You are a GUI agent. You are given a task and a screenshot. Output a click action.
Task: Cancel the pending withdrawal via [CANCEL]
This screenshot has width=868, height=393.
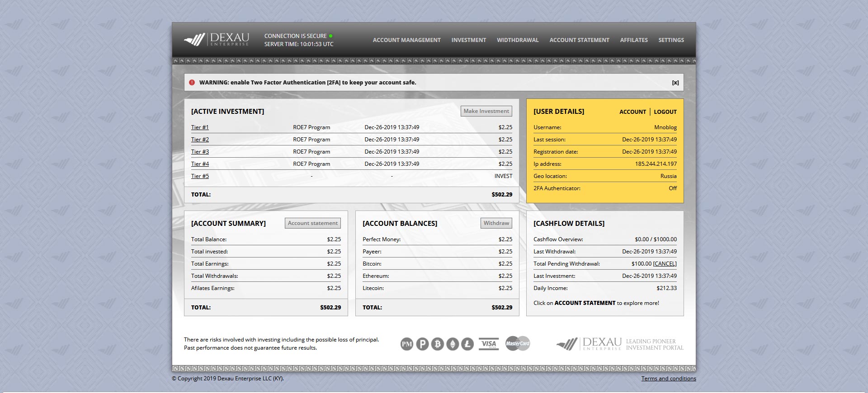[665, 264]
